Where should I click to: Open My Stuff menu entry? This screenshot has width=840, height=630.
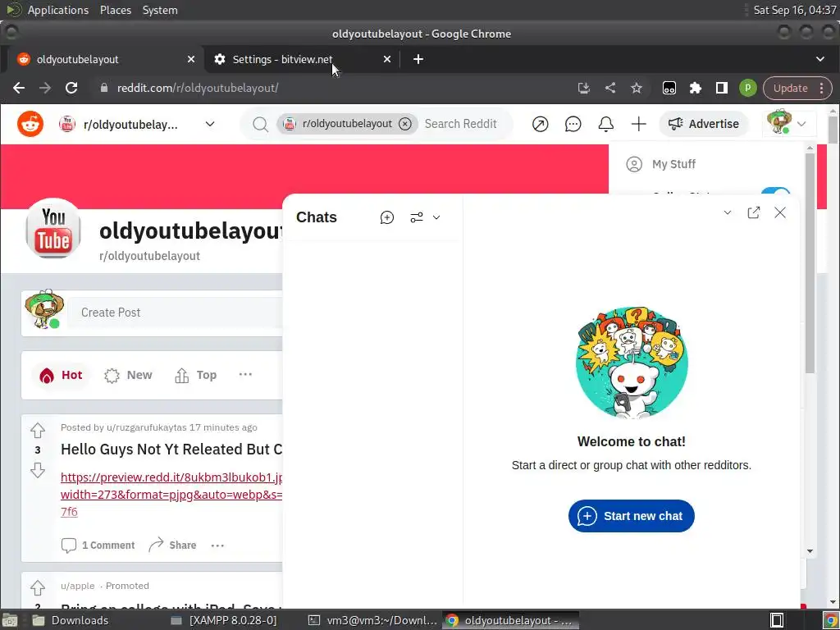click(x=673, y=164)
